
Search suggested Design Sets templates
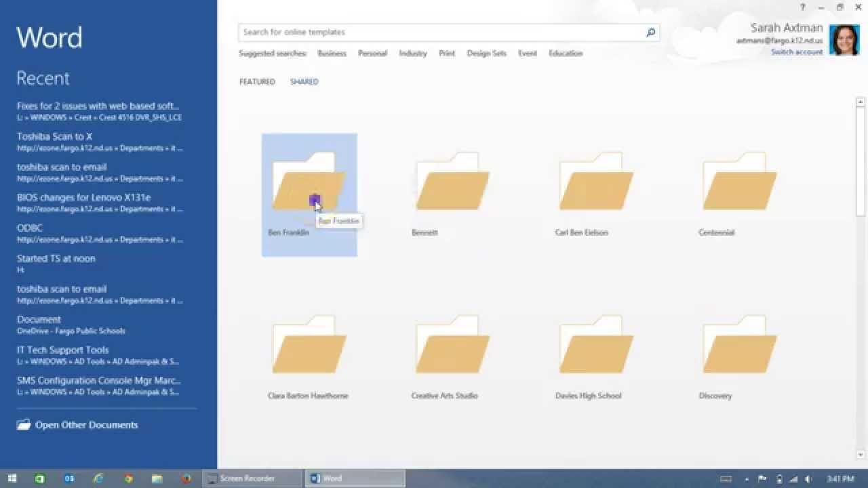click(x=486, y=53)
